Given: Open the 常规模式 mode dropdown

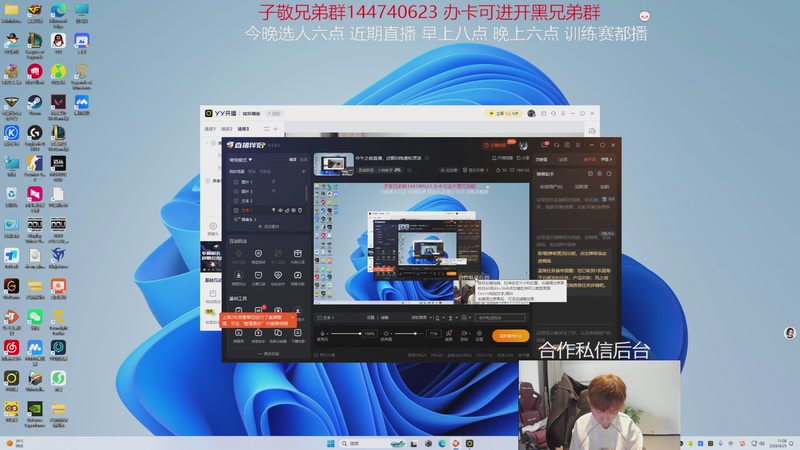Looking at the screenshot, I should click(x=240, y=160).
